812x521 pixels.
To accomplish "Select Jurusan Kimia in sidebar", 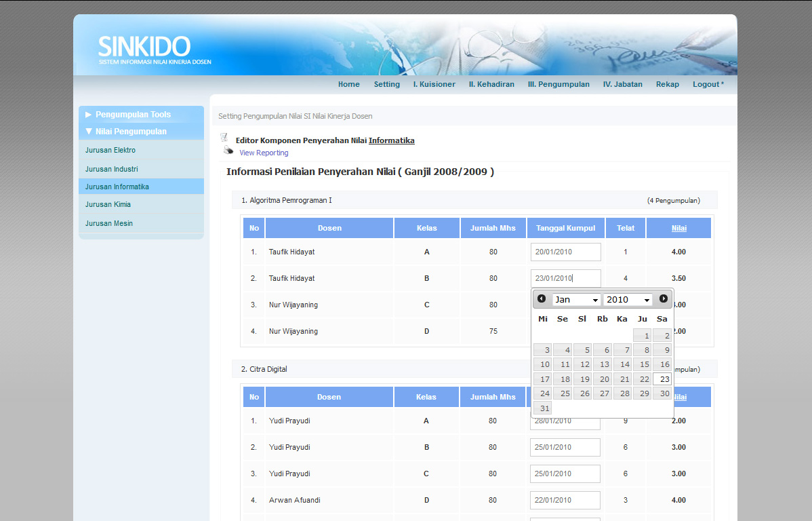I will pos(108,204).
